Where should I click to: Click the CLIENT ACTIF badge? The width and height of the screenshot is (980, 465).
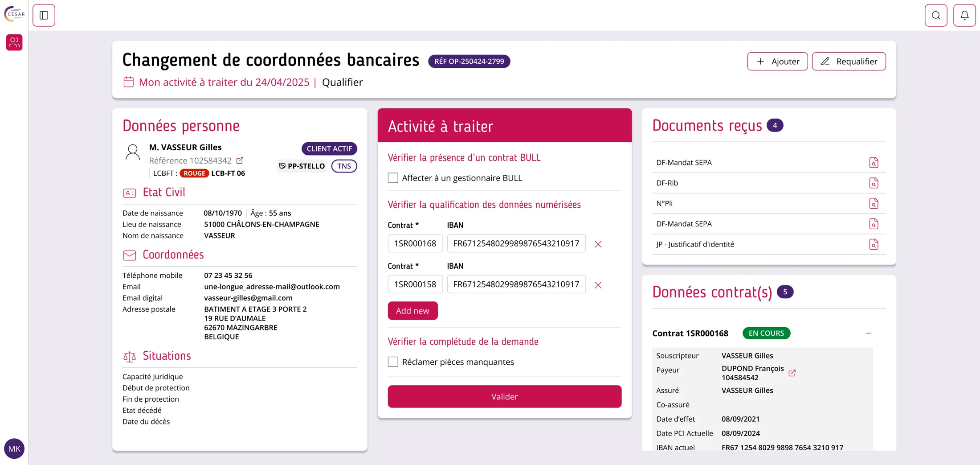click(329, 148)
